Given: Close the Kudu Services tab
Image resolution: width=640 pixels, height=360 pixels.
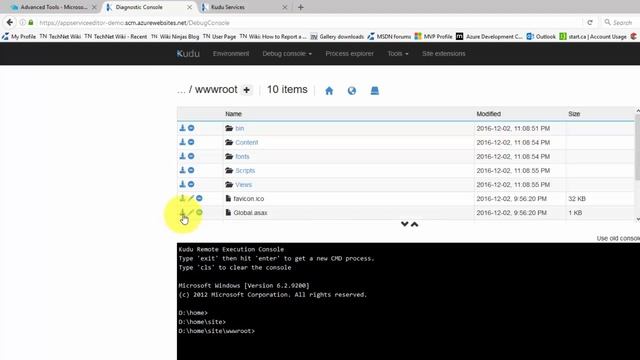Looking at the screenshot, I should click(284, 7).
